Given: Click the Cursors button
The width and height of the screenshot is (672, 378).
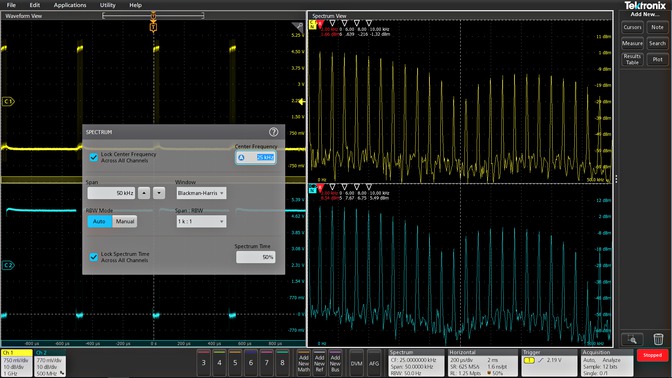Looking at the screenshot, I should (x=632, y=27).
